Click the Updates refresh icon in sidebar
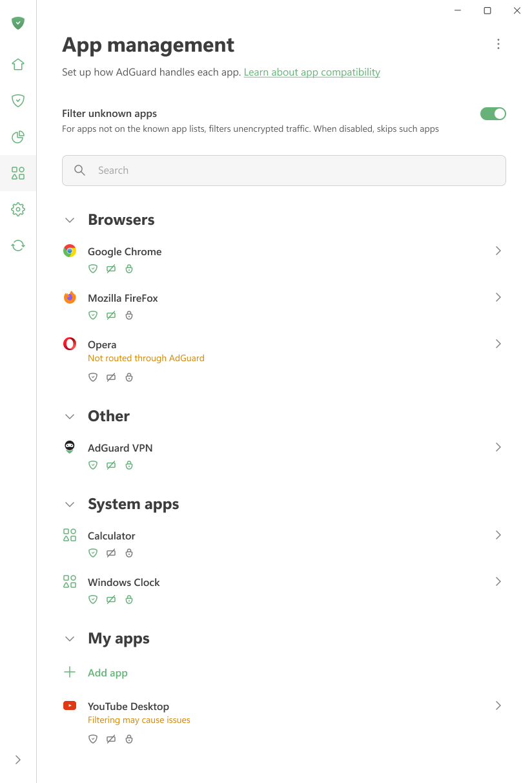Image resolution: width=532 pixels, height=783 pixels. 18,245
